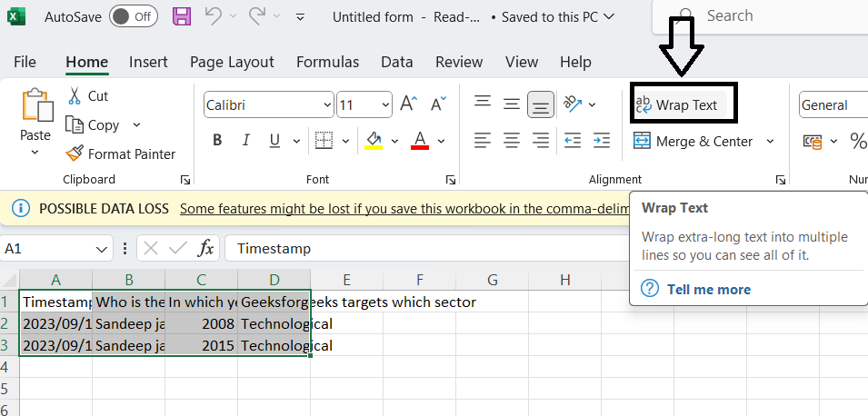
Task: Click the Tell me more link
Action: (709, 290)
